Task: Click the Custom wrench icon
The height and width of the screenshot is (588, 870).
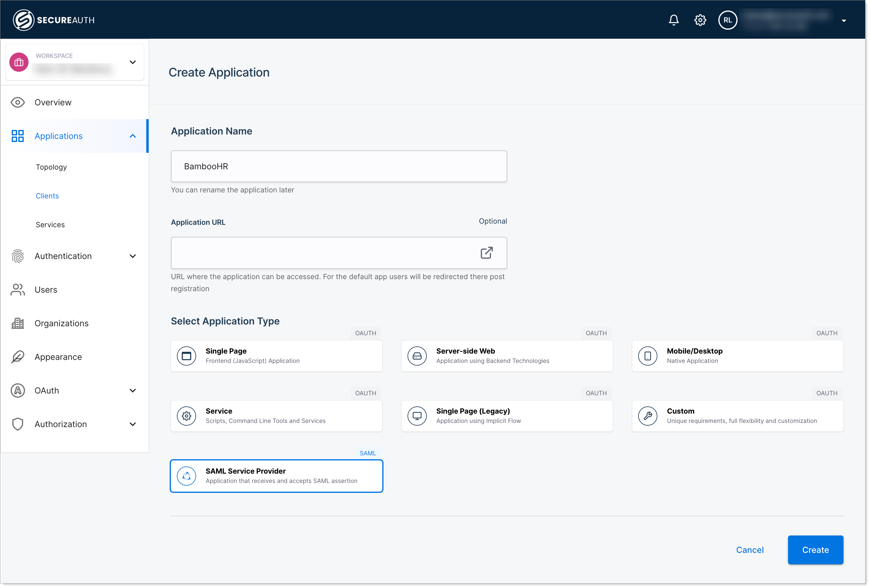Action: 648,416
